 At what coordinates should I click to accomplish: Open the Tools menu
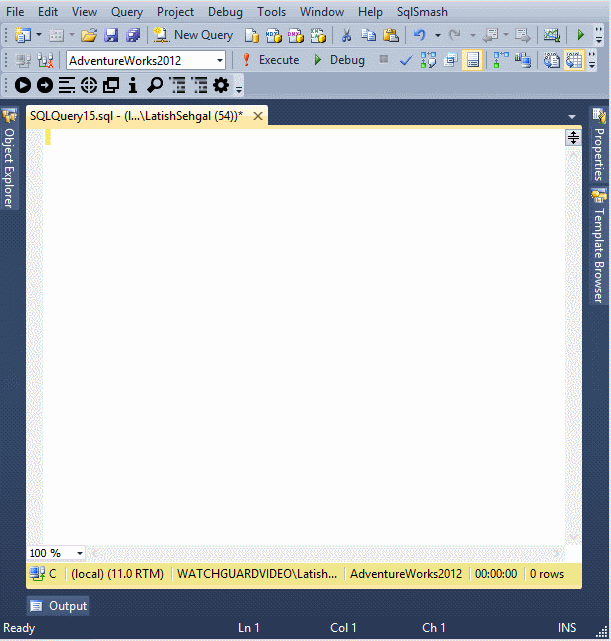pos(271,12)
